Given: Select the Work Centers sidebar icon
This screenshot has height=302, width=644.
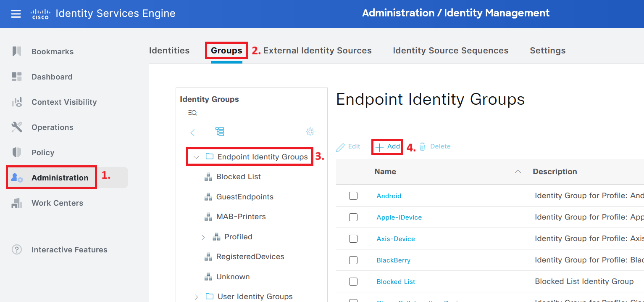Looking at the screenshot, I should pos(17,203).
